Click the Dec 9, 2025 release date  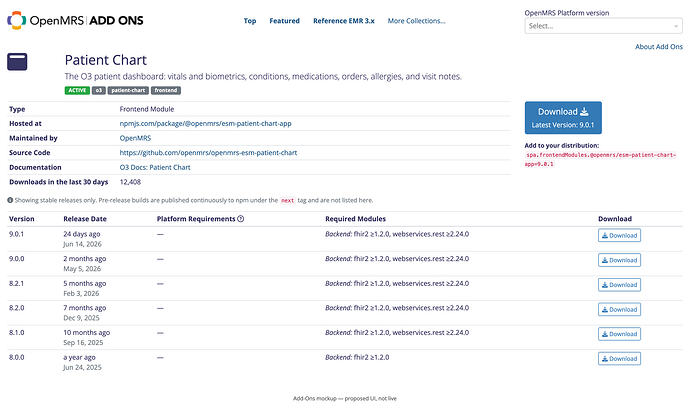(x=81, y=318)
